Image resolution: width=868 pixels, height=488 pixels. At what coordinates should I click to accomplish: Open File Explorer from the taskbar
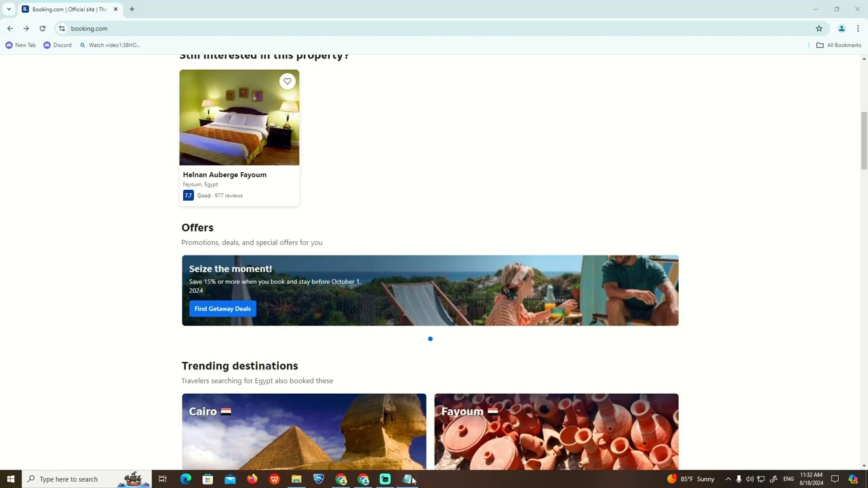click(x=296, y=479)
